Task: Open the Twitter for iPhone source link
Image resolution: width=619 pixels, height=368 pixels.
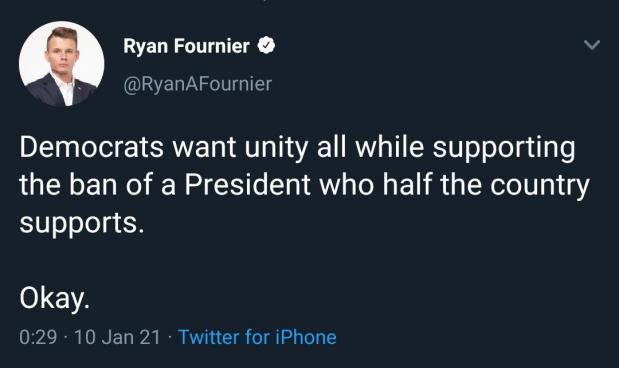Action: point(257,337)
